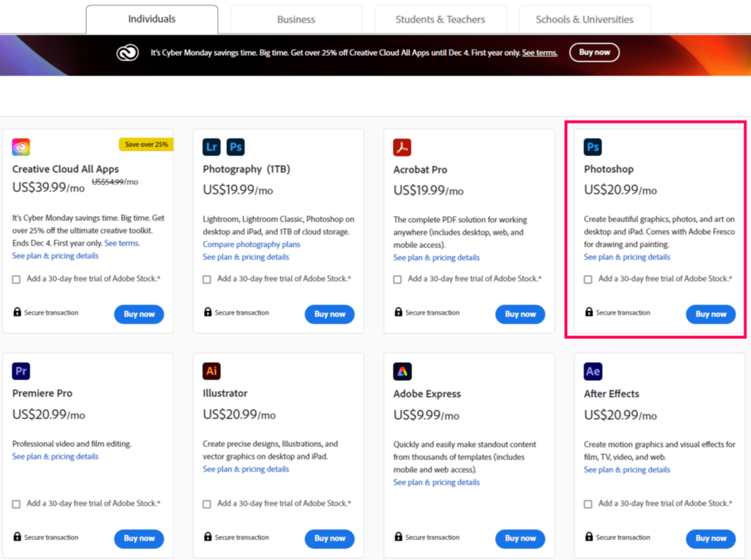Click the Save over 25% badge
Image resolution: width=751 pixels, height=560 pixels.
146,145
